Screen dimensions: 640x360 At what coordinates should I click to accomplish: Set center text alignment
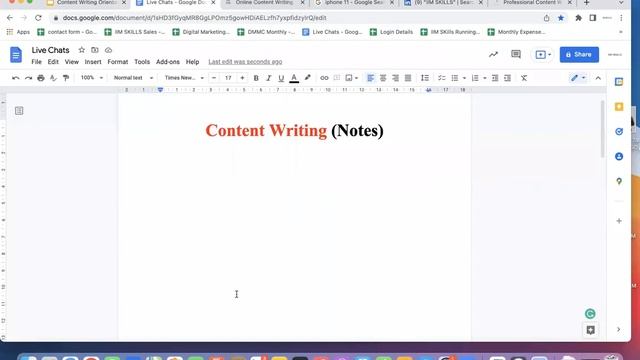tap(383, 78)
